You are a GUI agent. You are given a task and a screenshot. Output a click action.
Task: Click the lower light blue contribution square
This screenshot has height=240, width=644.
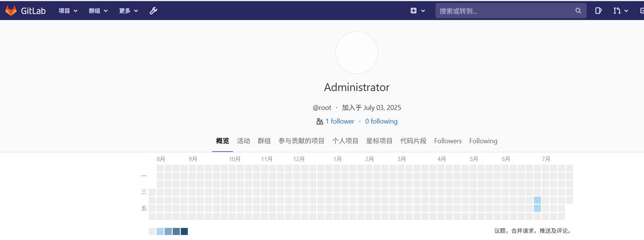[537, 208]
